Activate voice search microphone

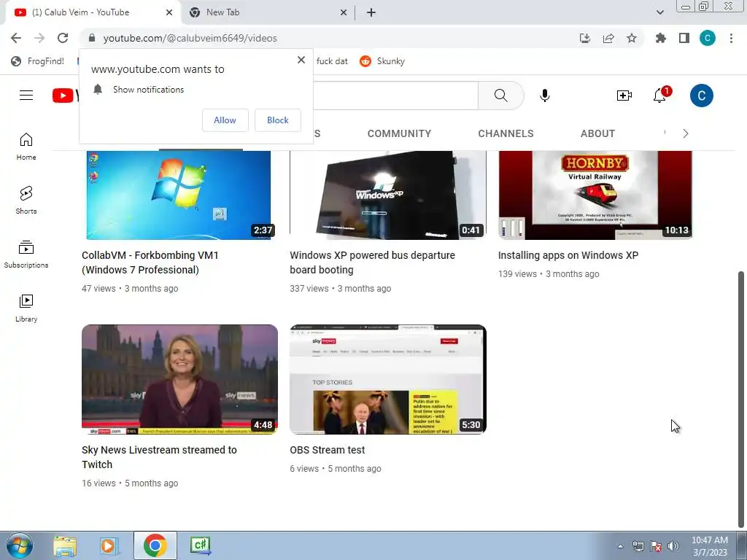coord(544,96)
